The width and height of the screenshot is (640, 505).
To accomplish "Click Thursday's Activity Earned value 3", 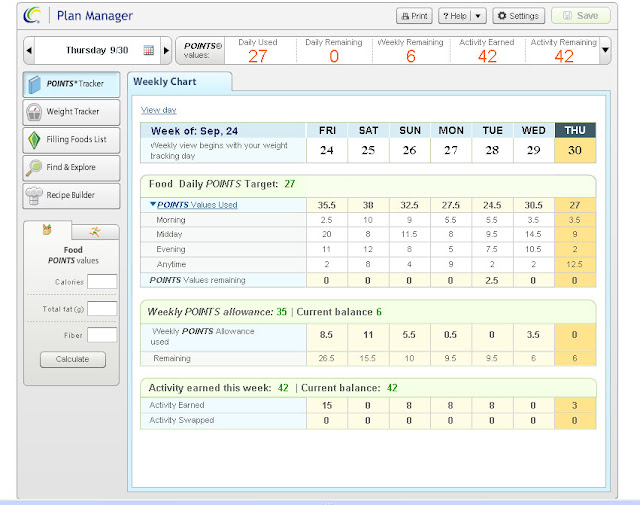I will click(x=575, y=405).
